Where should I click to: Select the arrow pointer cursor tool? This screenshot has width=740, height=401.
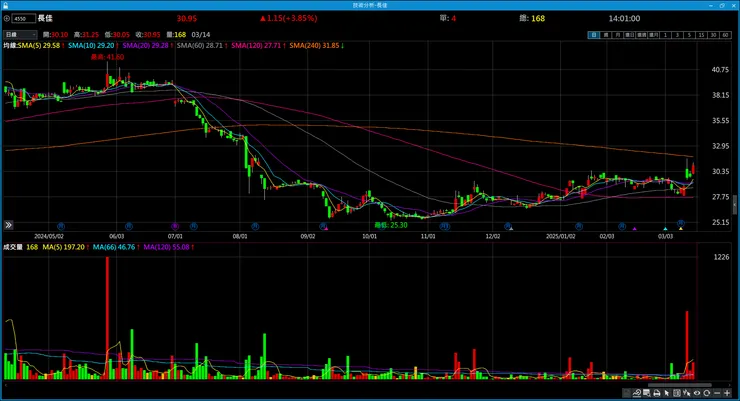tap(666, 393)
